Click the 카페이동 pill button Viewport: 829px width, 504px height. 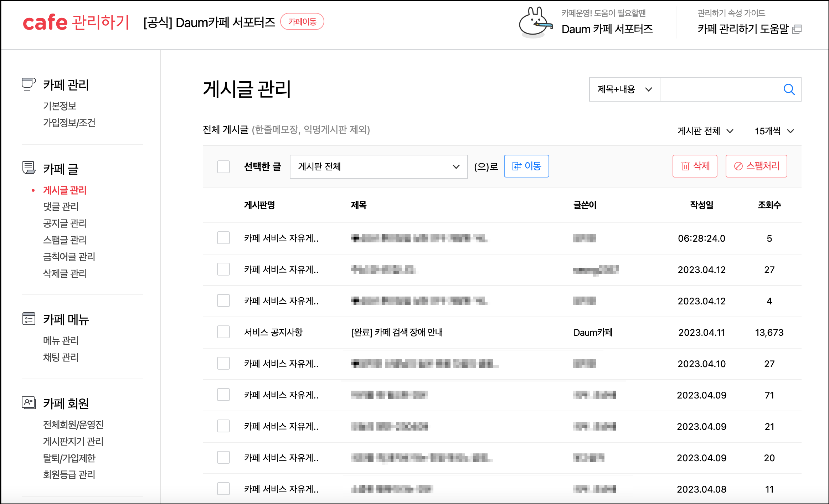[x=302, y=22]
